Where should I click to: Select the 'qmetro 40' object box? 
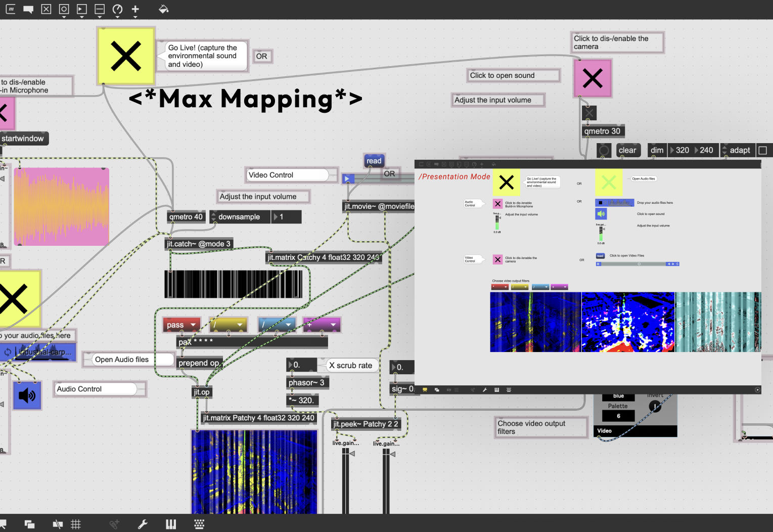[x=186, y=217]
